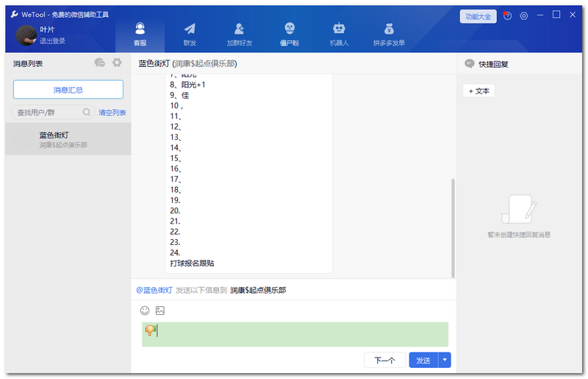Click the 下一个 next button
Screen dimensions: 588x379
tap(384, 360)
